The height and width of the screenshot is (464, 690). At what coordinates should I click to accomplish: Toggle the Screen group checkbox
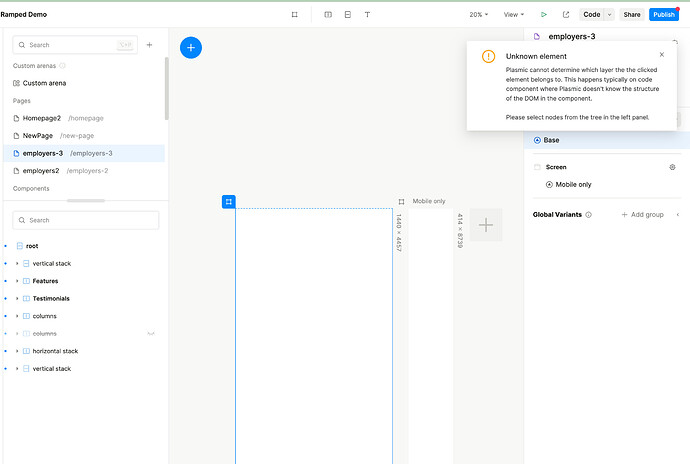point(537,167)
